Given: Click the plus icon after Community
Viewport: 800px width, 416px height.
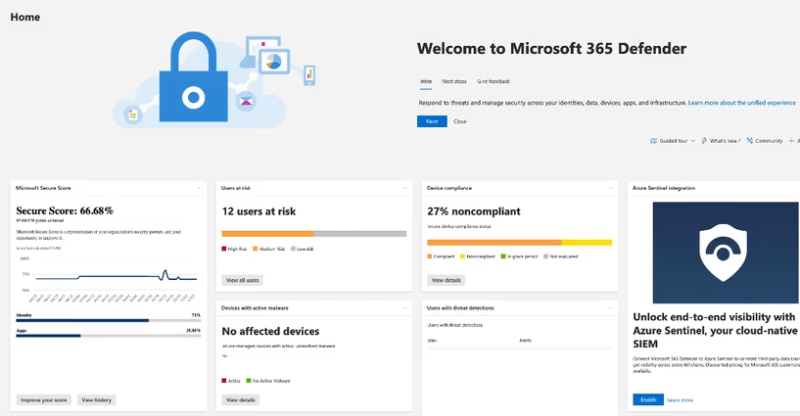Looking at the screenshot, I should (791, 141).
